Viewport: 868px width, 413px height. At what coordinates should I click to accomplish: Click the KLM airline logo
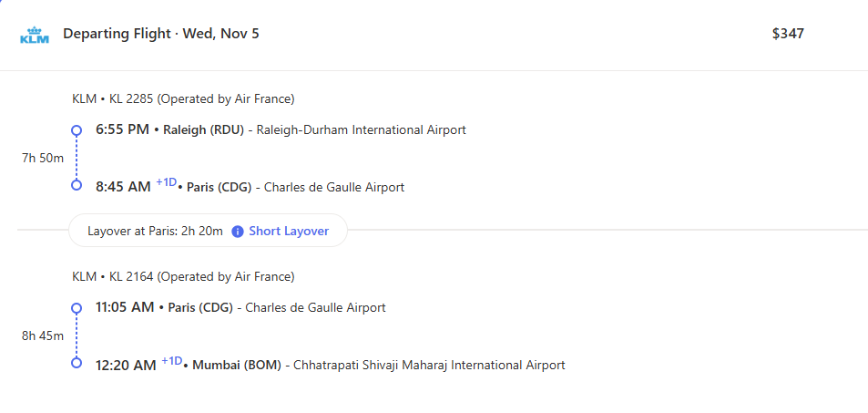pos(35,35)
